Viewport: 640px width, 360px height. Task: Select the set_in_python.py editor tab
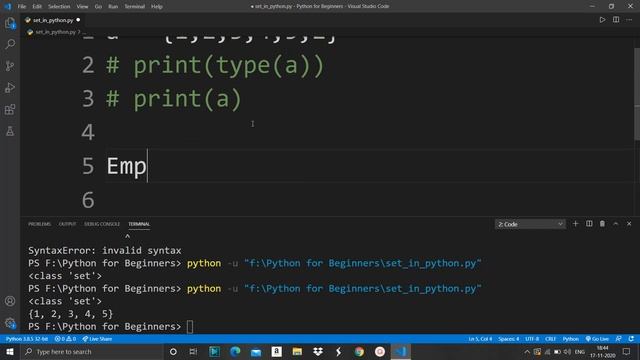(52, 20)
